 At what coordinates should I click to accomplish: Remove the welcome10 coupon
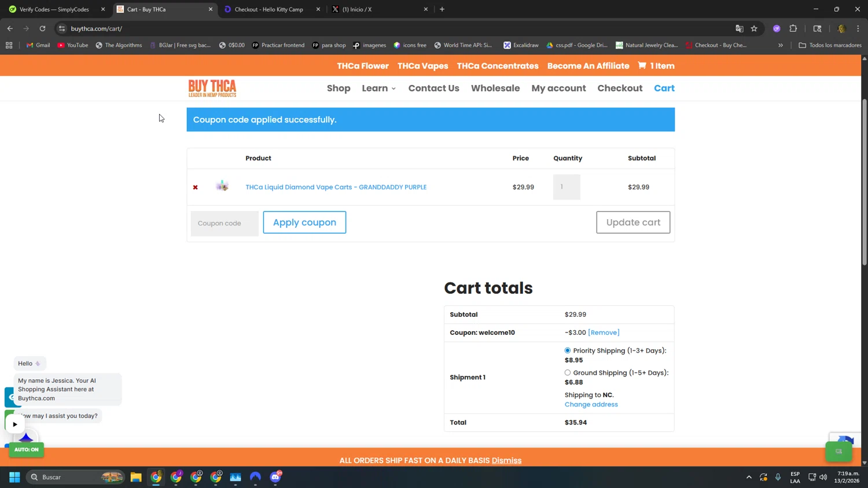tap(604, 332)
